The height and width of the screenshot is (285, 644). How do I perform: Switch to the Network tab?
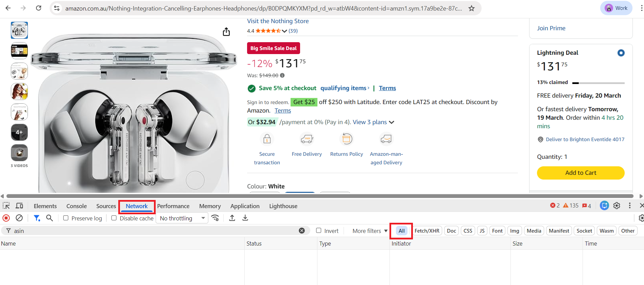pos(137,206)
